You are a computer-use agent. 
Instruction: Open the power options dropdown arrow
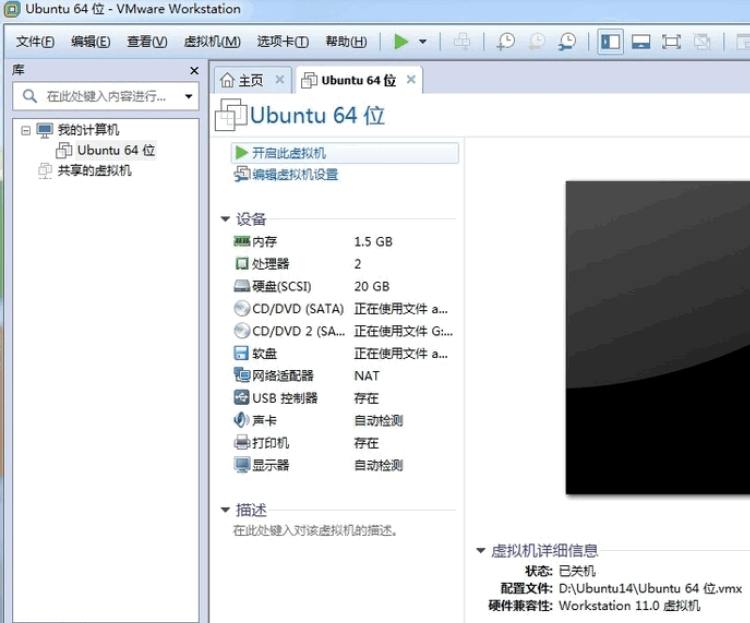pos(423,42)
